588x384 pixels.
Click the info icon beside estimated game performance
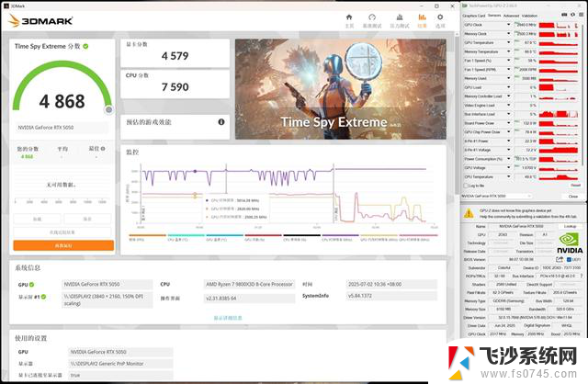coord(221,122)
